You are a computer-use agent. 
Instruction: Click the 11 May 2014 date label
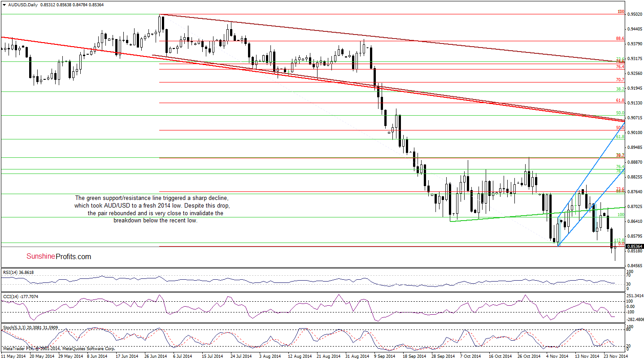click(x=14, y=356)
